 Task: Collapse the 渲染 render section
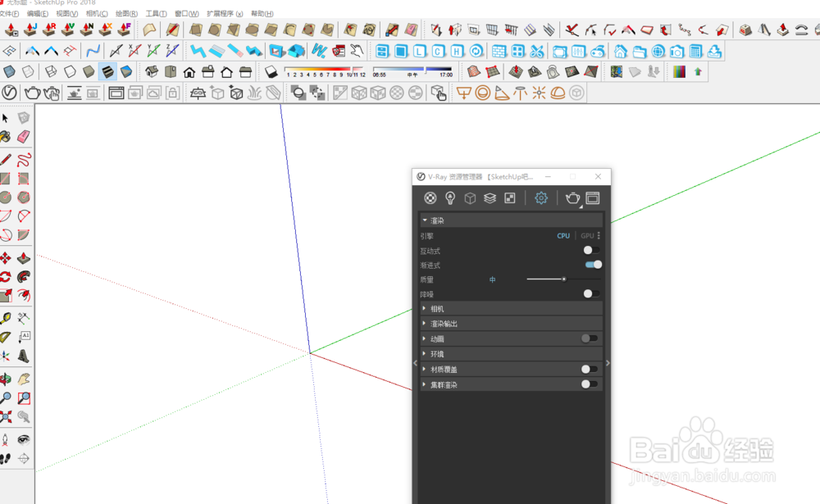(x=426, y=220)
